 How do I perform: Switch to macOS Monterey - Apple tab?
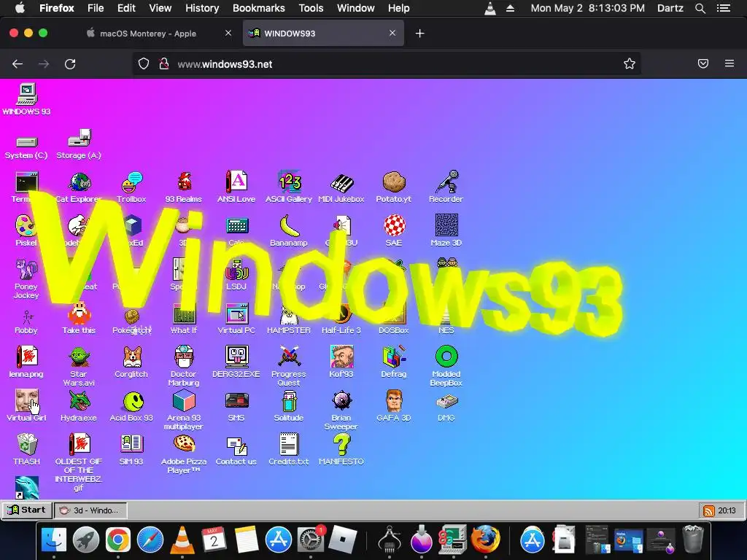tap(148, 34)
